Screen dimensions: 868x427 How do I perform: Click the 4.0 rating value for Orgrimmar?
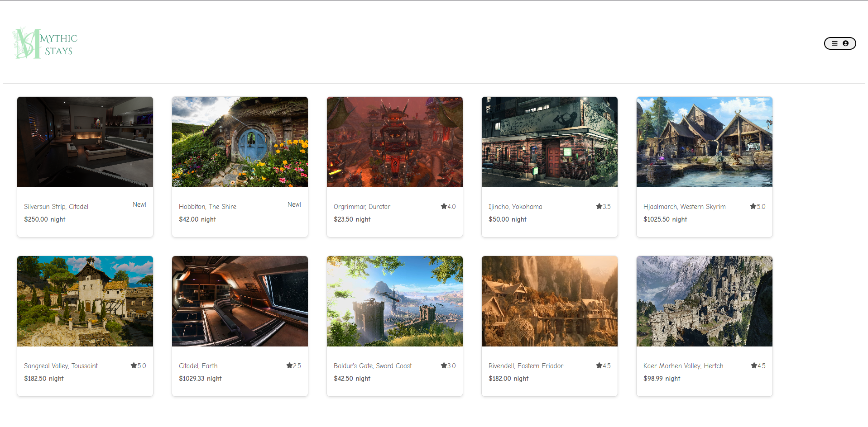click(x=451, y=207)
